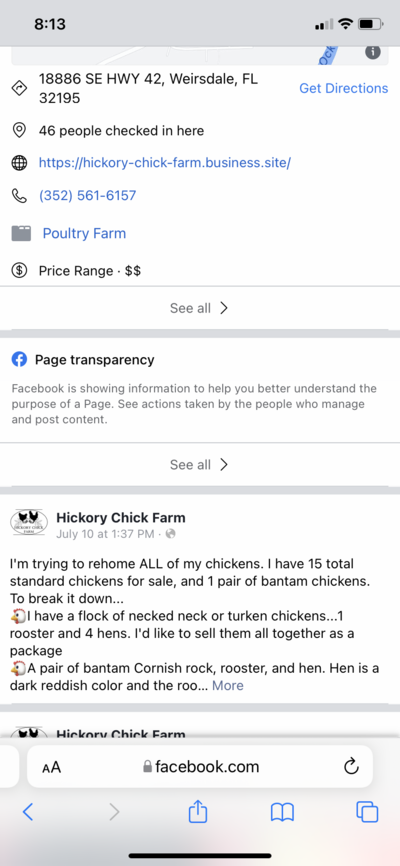This screenshot has width=400, height=866.
Task: Tap the July 10 at 1:37 PM timestamp
Action: (x=105, y=534)
